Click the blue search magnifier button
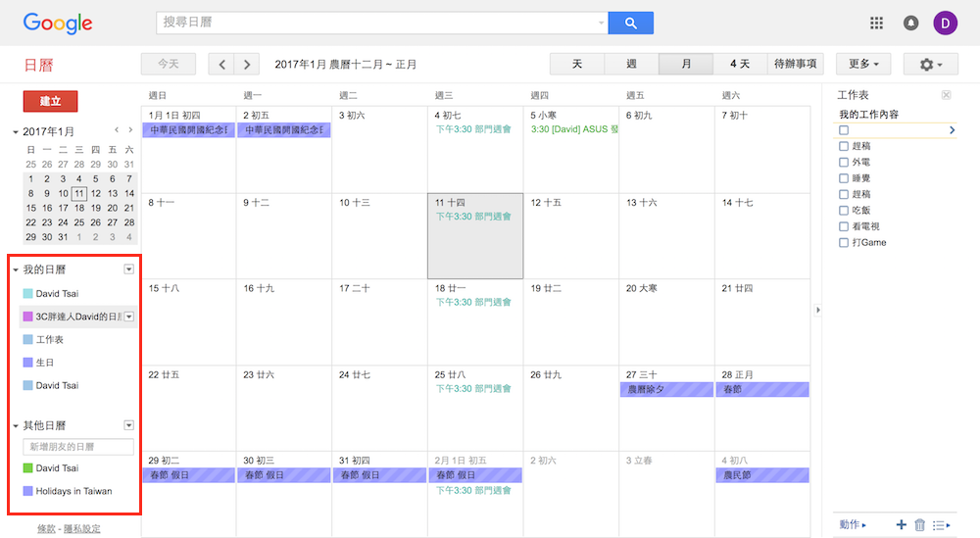This screenshot has height=538, width=980. tap(630, 23)
